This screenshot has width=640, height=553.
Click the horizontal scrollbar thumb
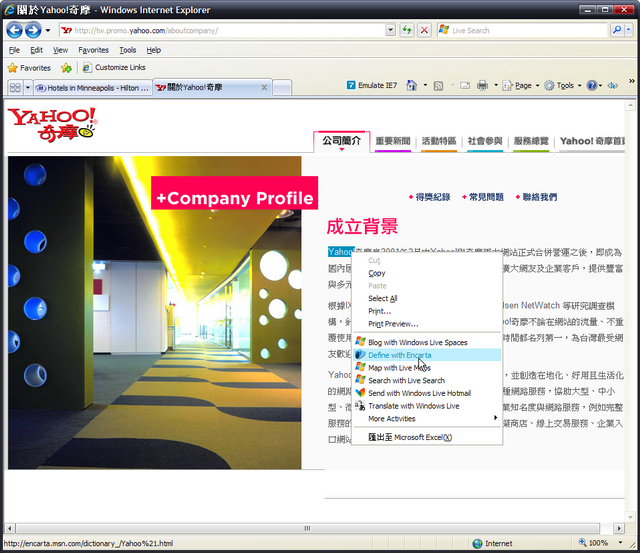click(307, 528)
